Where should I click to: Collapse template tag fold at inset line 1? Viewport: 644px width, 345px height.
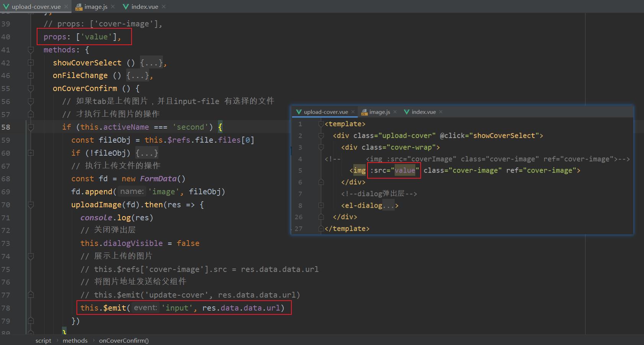click(x=321, y=124)
